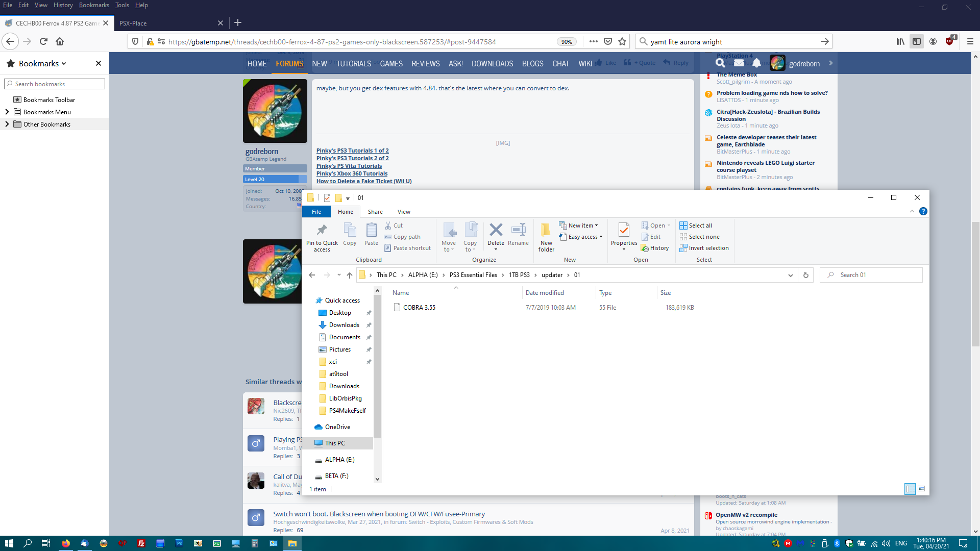Switch to the Explorer View tab
The width and height of the screenshot is (980, 551).
(404, 212)
